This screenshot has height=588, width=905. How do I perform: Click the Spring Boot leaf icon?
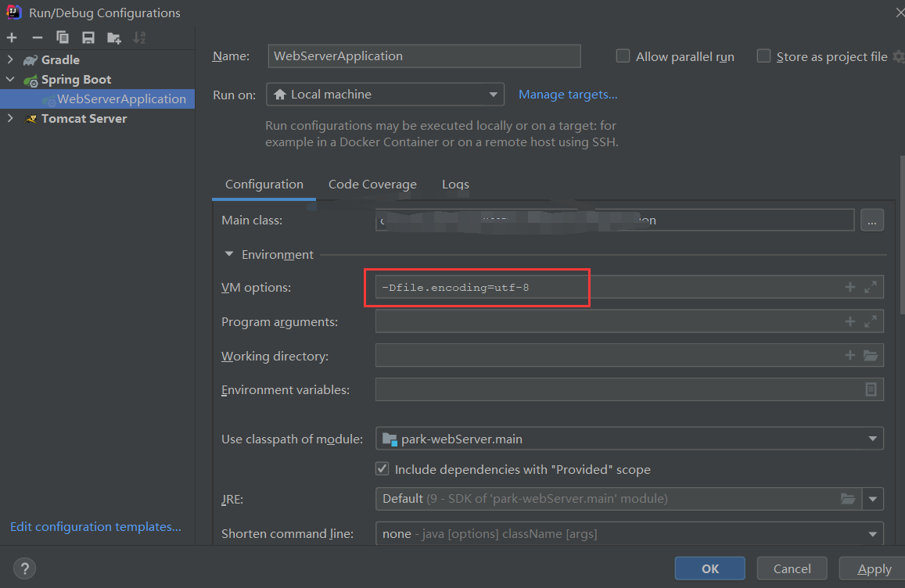point(30,81)
